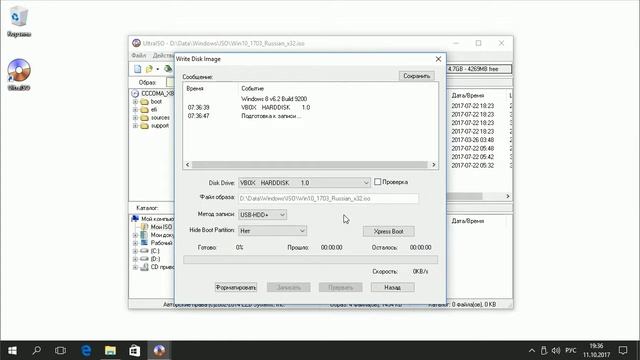
Task: Click the Время column header
Action: 195,89
